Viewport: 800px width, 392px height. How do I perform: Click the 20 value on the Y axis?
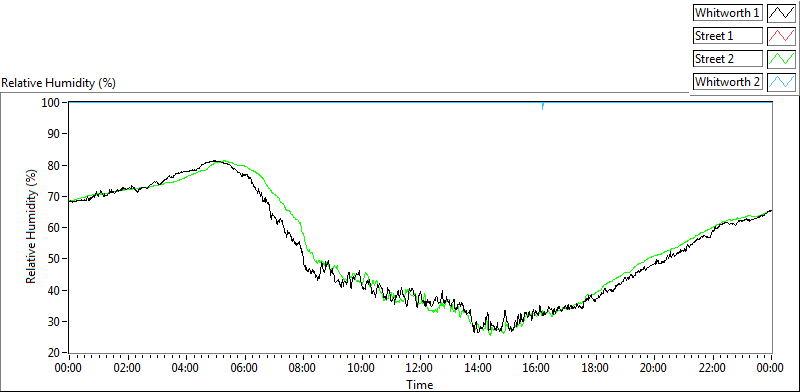pos(55,353)
